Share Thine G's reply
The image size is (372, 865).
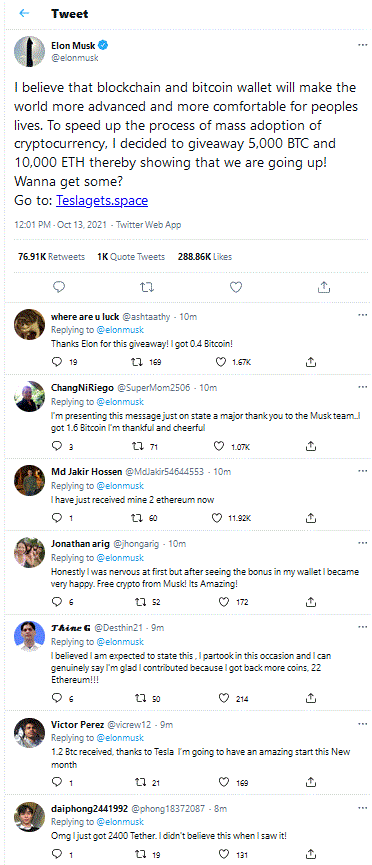pyautogui.click(x=311, y=698)
